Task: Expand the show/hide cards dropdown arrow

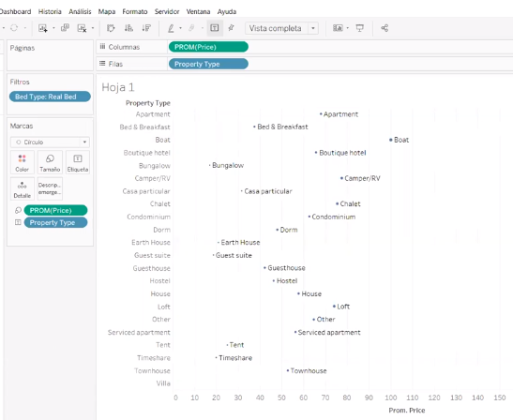Action: click(x=347, y=28)
